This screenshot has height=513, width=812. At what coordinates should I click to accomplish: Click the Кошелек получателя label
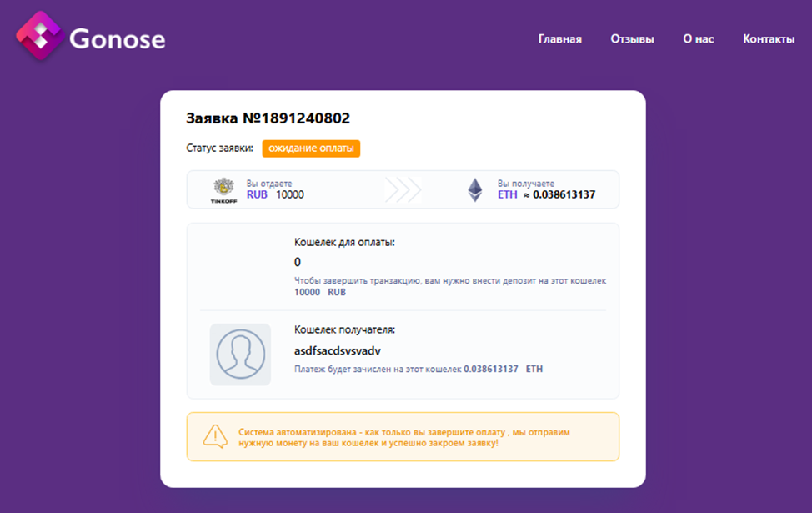click(344, 329)
